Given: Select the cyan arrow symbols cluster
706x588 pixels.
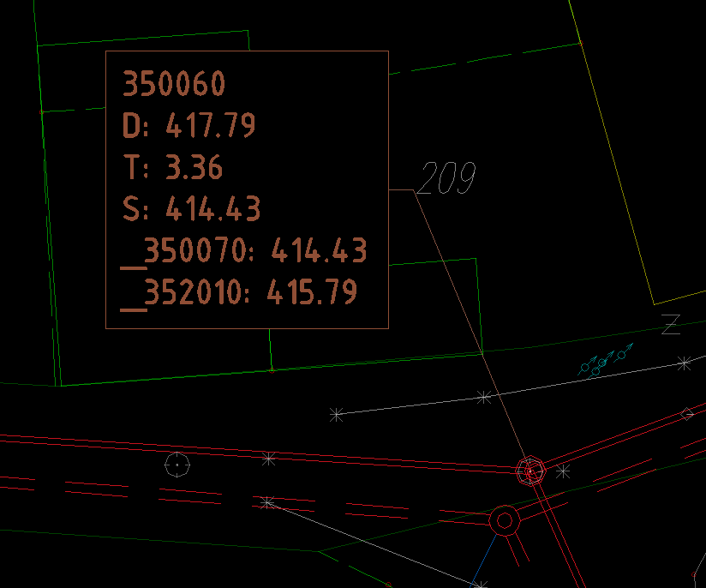Looking at the screenshot, I should click(606, 359).
